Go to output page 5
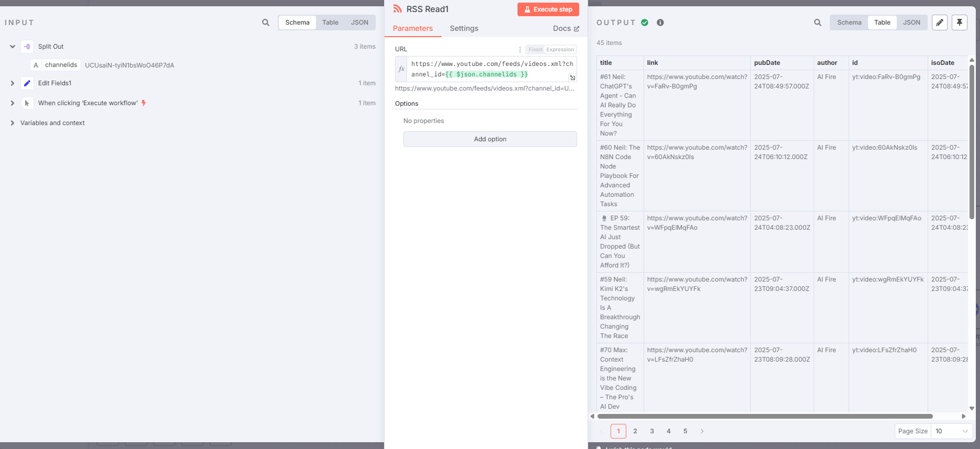 coord(685,431)
